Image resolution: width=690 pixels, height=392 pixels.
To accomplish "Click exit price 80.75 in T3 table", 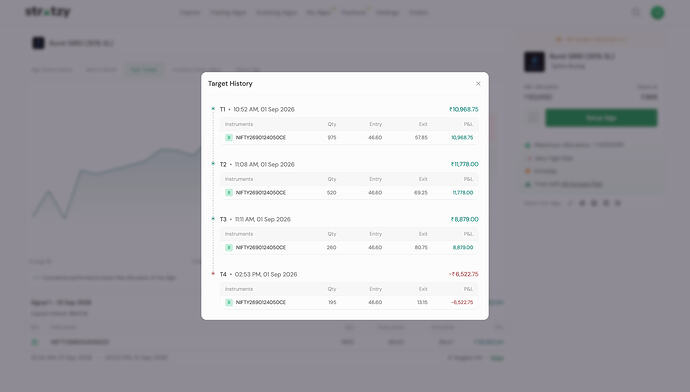I will point(421,248).
